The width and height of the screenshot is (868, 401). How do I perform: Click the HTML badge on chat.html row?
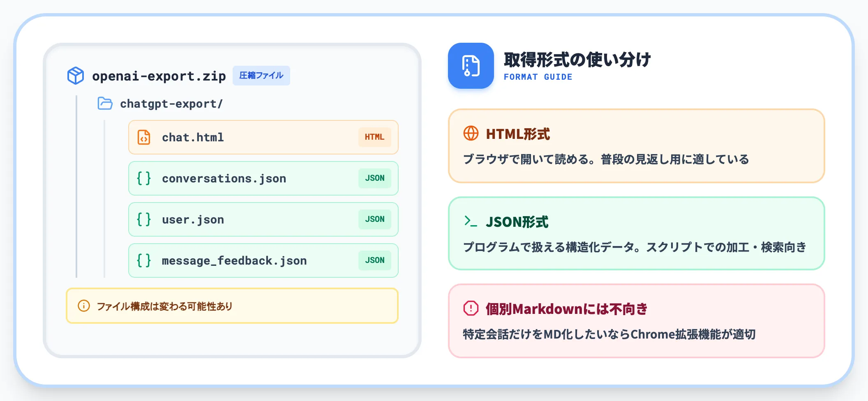click(374, 137)
